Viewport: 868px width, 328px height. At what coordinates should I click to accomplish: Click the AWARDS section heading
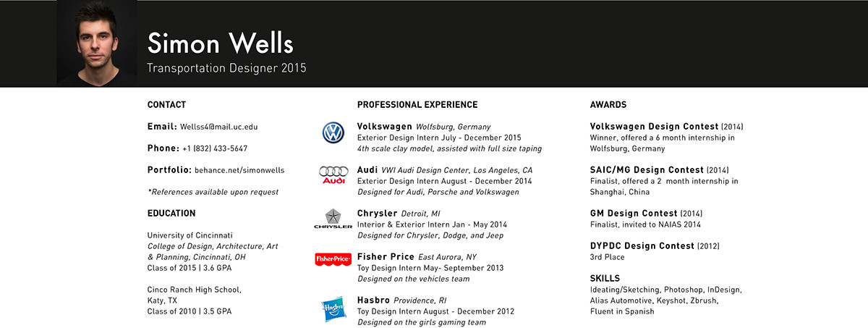click(608, 105)
